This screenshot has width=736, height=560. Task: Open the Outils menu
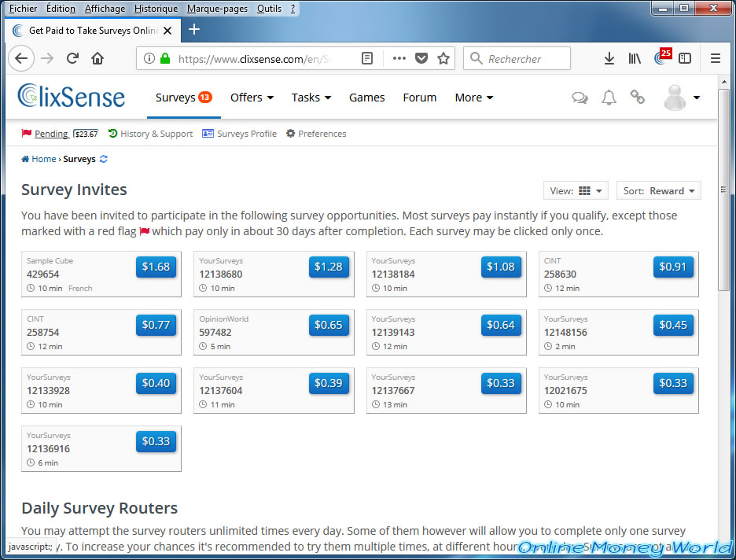269,9
